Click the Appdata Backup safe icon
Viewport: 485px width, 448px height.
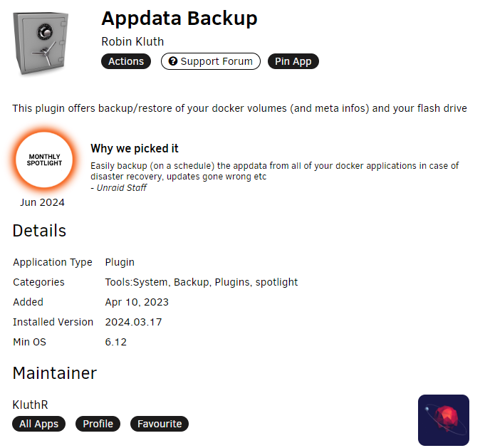coord(41,43)
